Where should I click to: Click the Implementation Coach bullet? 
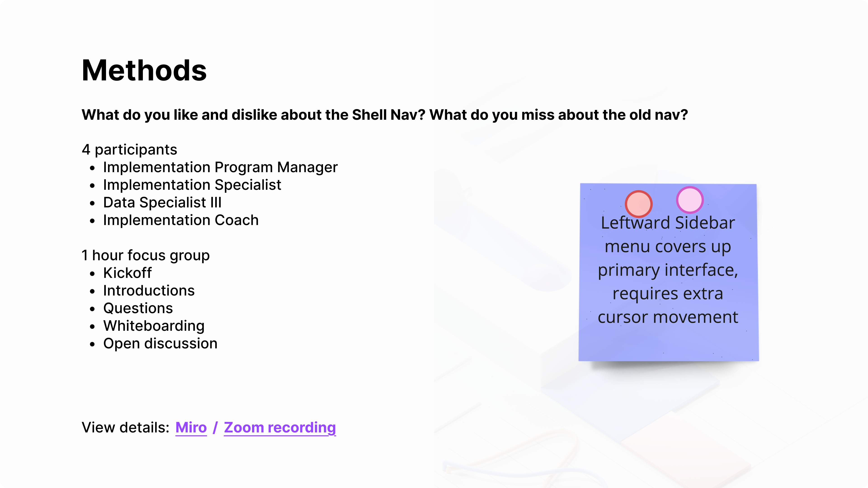coord(181,220)
